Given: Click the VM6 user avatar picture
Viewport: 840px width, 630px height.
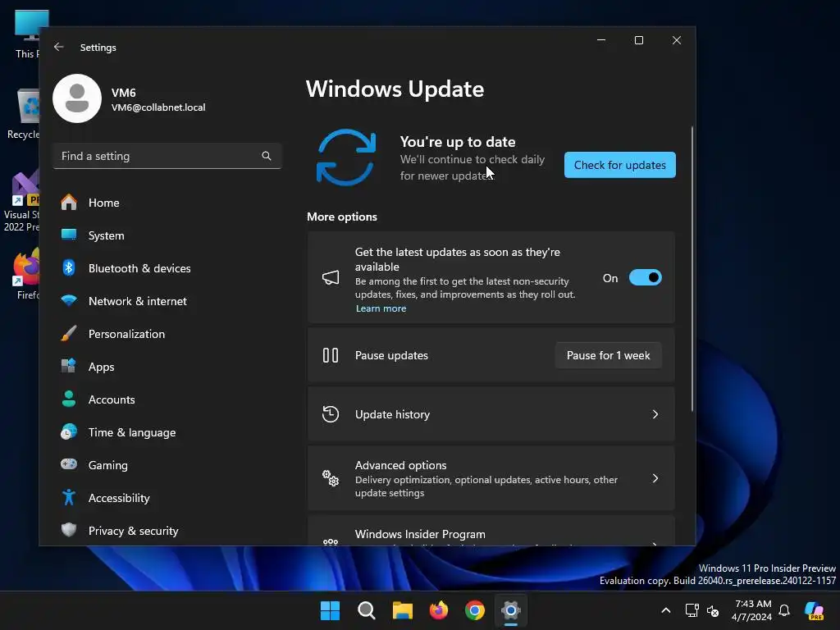Looking at the screenshot, I should tap(77, 98).
